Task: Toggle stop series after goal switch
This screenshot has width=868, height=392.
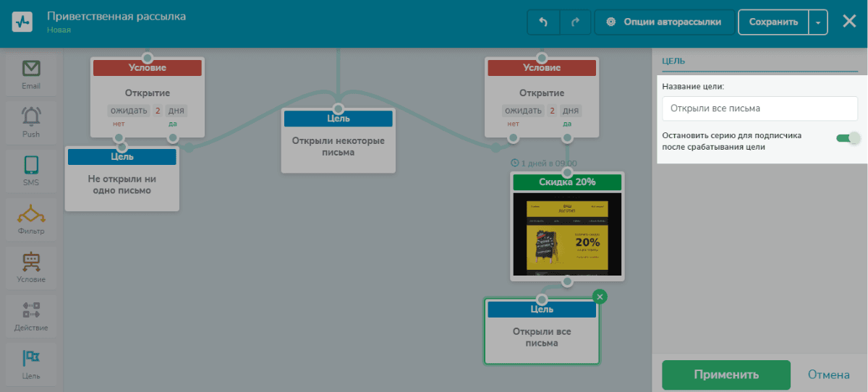Action: [x=848, y=138]
